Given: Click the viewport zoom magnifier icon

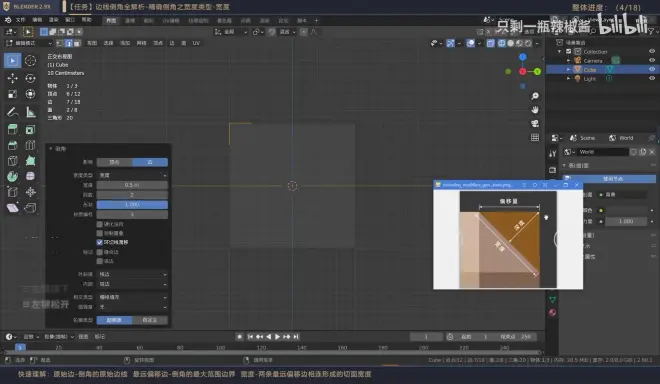Looking at the screenshot, I should click(x=535, y=96).
